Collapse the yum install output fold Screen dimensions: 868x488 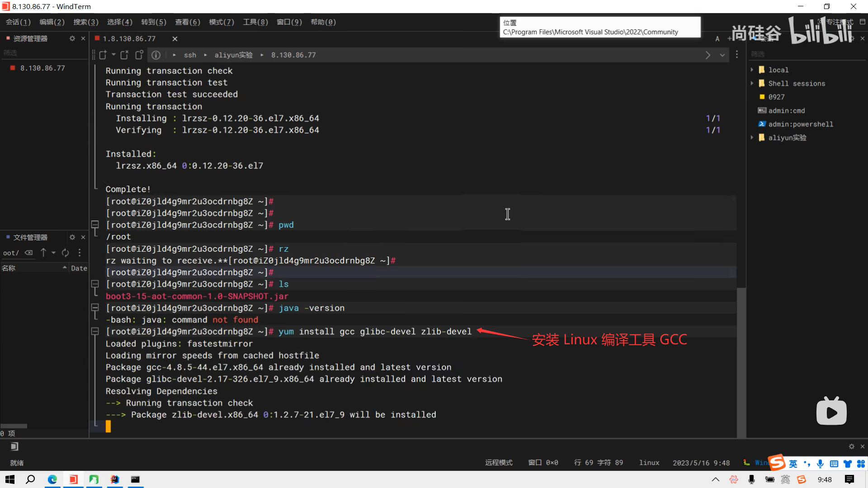coord(95,331)
